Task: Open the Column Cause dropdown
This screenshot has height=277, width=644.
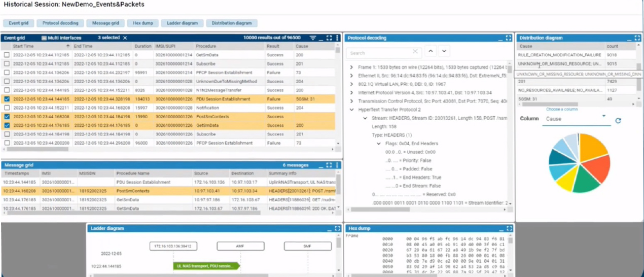Action: 576,119
